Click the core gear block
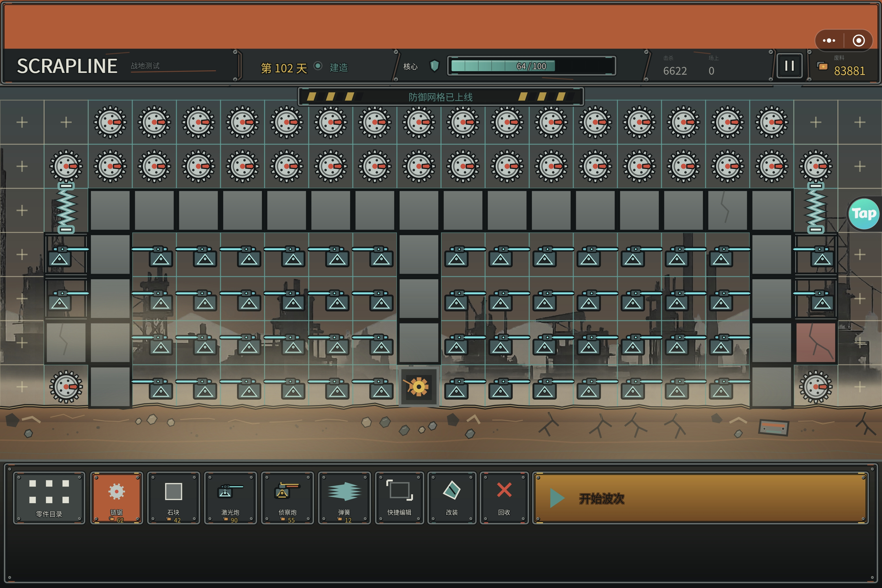Image resolution: width=882 pixels, height=588 pixels. pyautogui.click(x=419, y=387)
